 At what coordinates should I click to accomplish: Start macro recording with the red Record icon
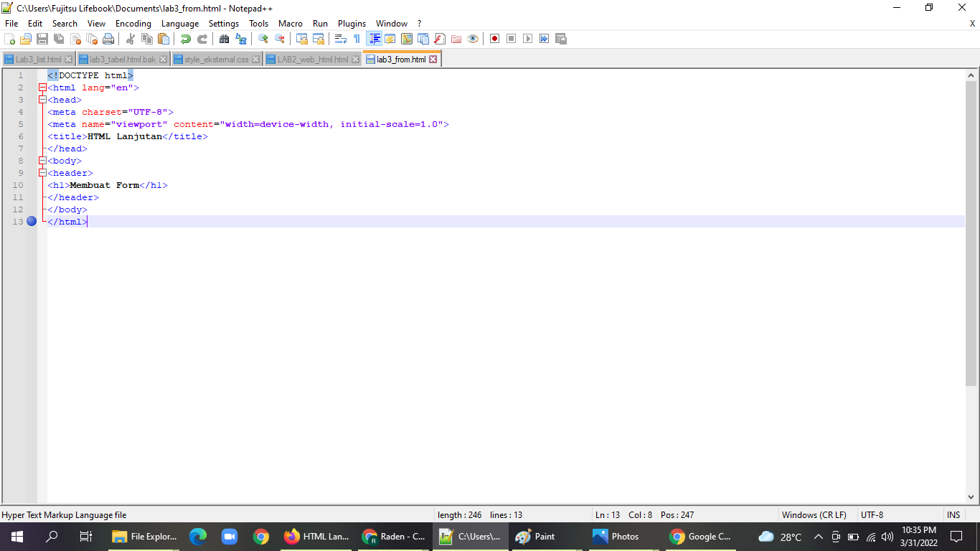click(495, 39)
